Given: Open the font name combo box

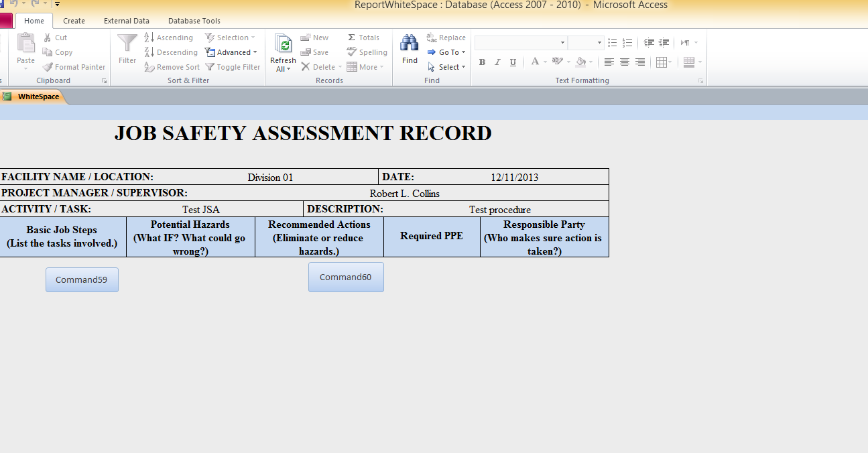Looking at the screenshot, I should click(521, 43).
